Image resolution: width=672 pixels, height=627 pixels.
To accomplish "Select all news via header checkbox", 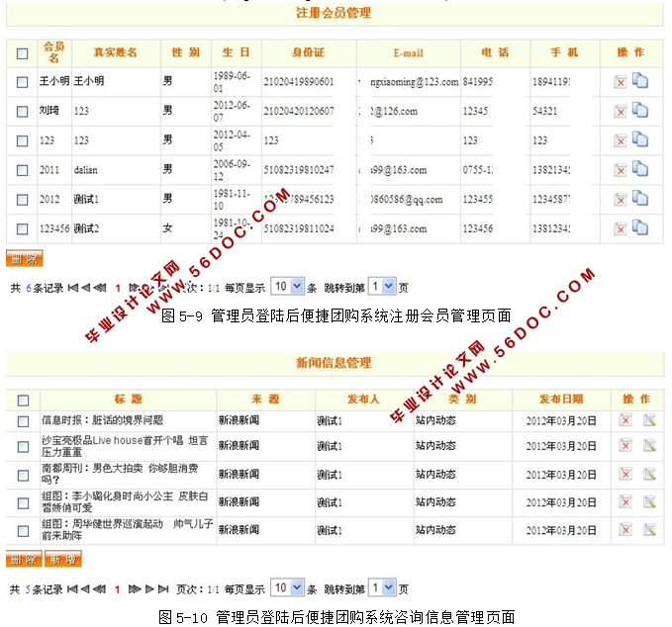I will coord(22,400).
